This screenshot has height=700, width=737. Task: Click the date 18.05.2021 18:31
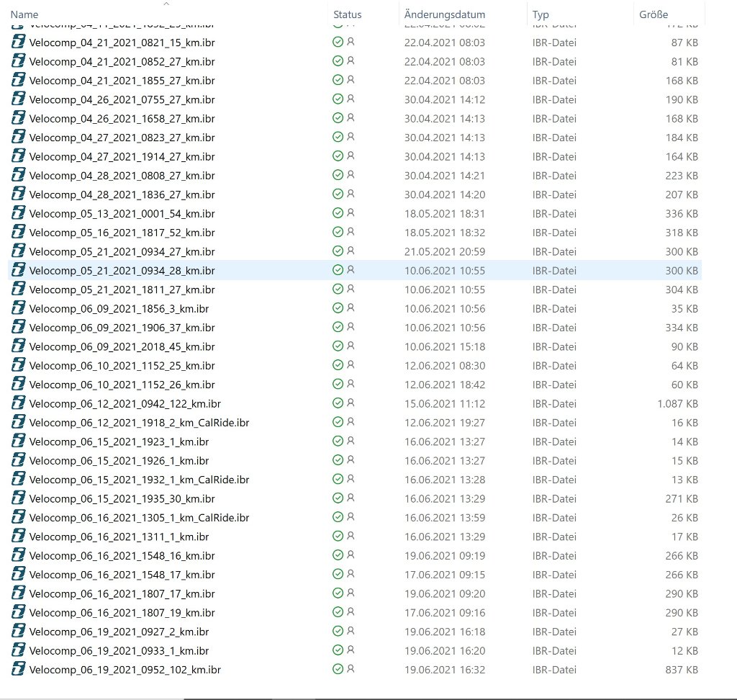pyautogui.click(x=445, y=214)
